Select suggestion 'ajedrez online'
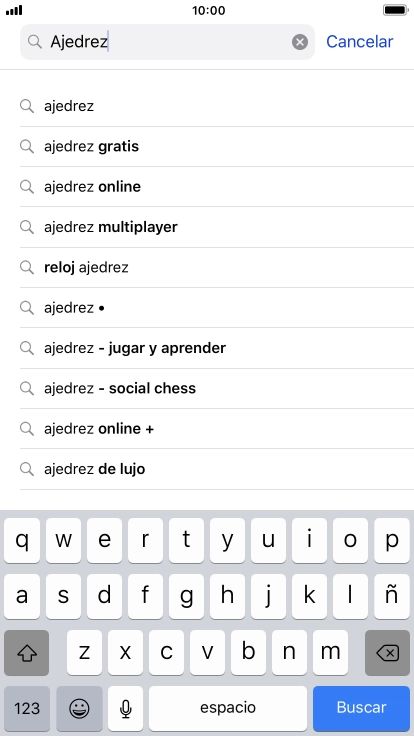 coord(216,187)
